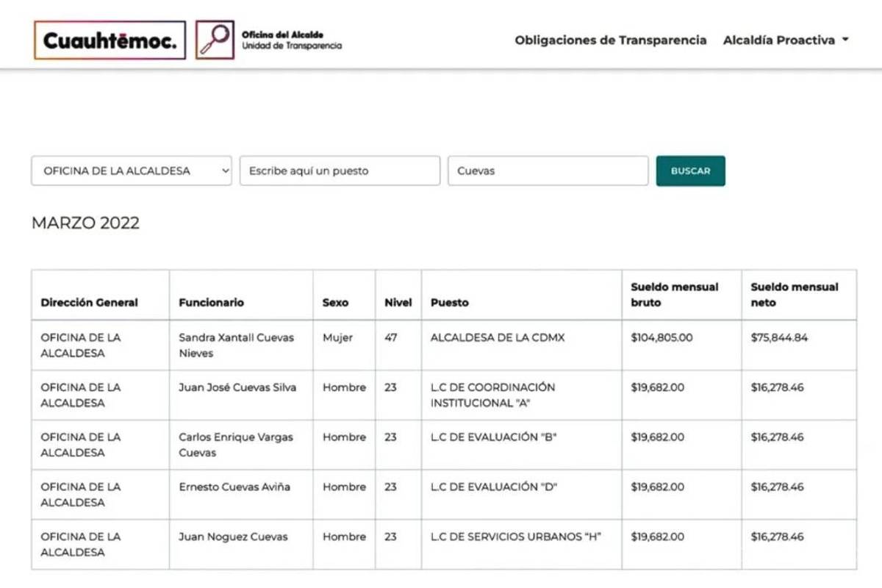Select the Sandra Xantall Cuevas Nieves row
882x588 pixels.
236,345
